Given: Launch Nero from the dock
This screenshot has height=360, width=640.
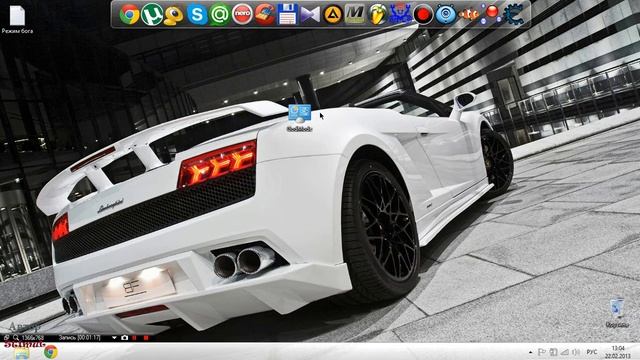Looking at the screenshot, I should click(242, 15).
